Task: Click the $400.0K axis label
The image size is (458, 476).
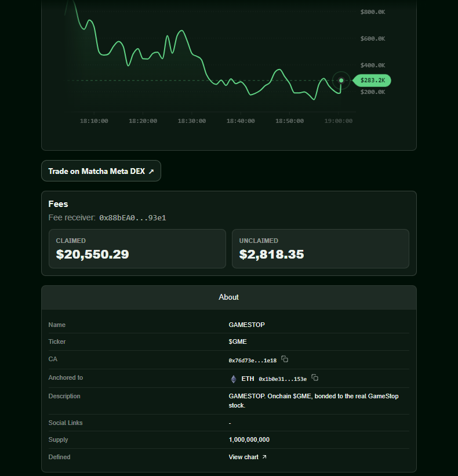Action: (373, 66)
